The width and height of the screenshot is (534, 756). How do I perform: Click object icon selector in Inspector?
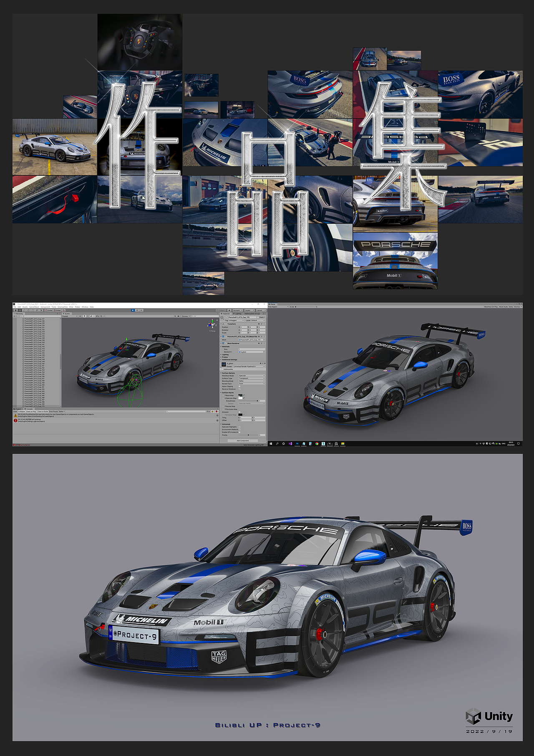coord(222,318)
